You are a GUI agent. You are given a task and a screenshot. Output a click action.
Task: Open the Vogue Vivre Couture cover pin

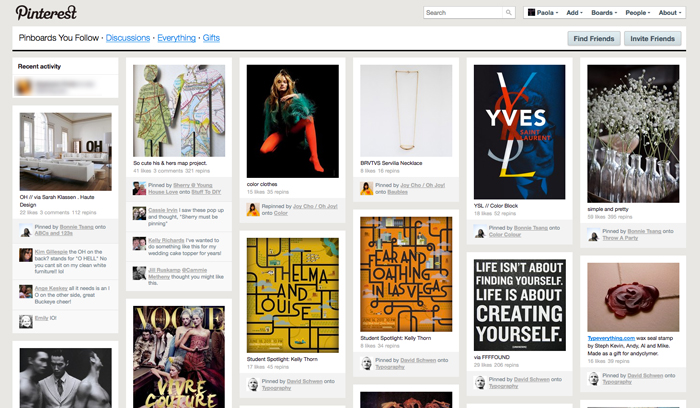click(x=179, y=357)
